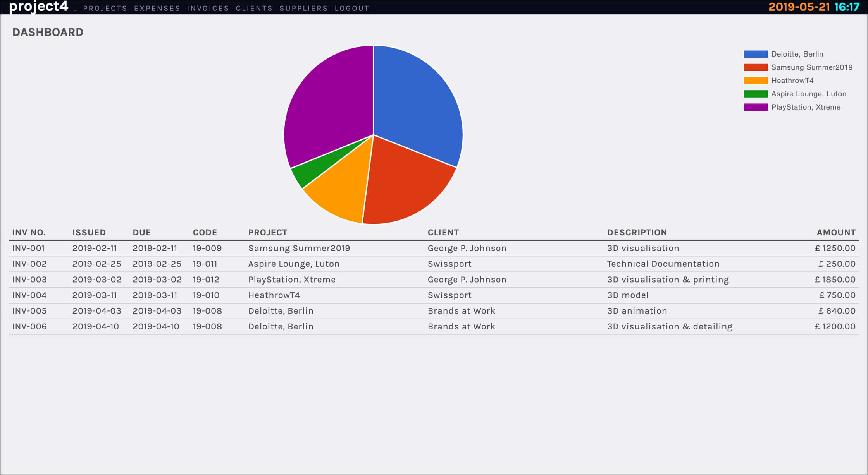The width and height of the screenshot is (868, 475).
Task: Log out via Logout link
Action: tap(352, 8)
